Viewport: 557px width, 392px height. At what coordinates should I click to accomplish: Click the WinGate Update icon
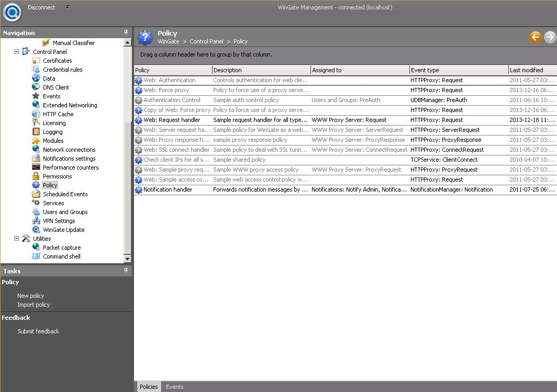(36, 229)
